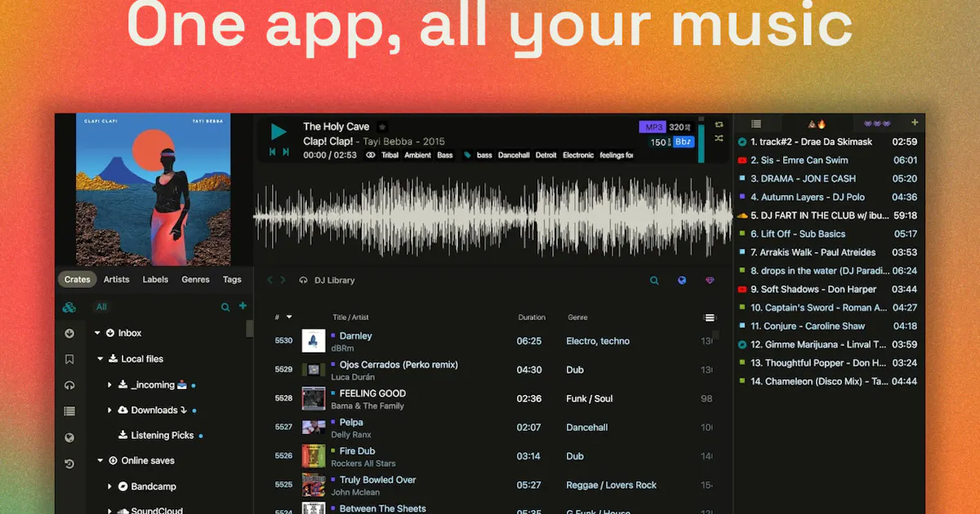The image size is (980, 514).
Task: Click the genre link icon beside Tribal
Action: (370, 155)
